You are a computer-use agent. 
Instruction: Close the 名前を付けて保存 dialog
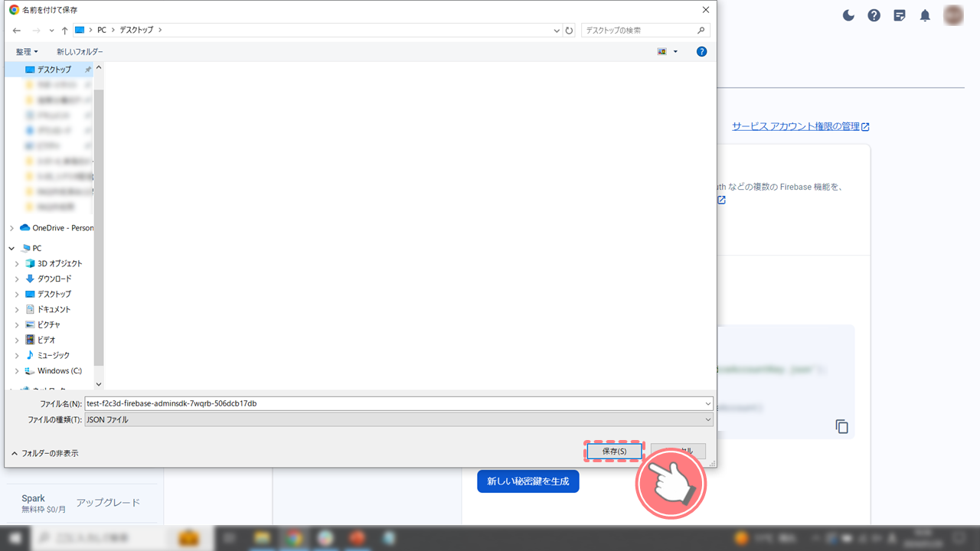click(705, 10)
